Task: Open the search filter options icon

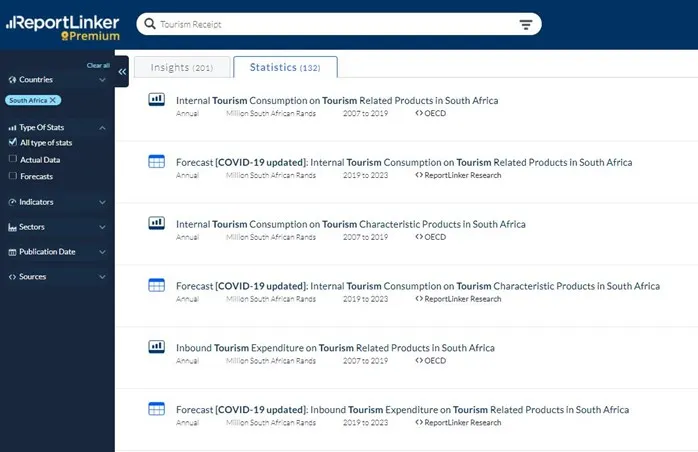Action: click(x=526, y=24)
